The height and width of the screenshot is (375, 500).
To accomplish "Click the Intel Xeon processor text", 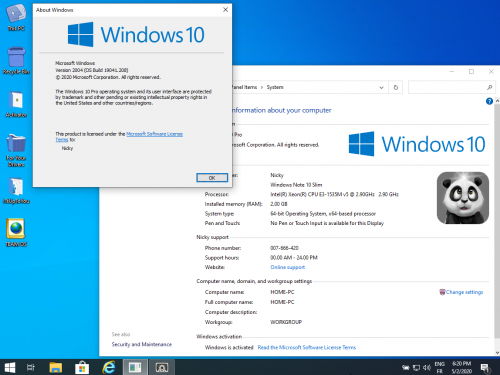I will click(x=334, y=194).
